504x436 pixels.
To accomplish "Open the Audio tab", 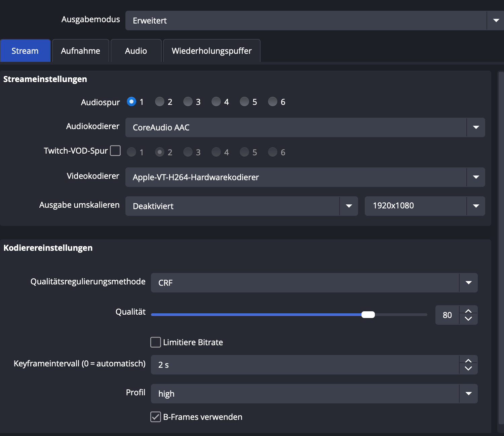I will (x=136, y=51).
